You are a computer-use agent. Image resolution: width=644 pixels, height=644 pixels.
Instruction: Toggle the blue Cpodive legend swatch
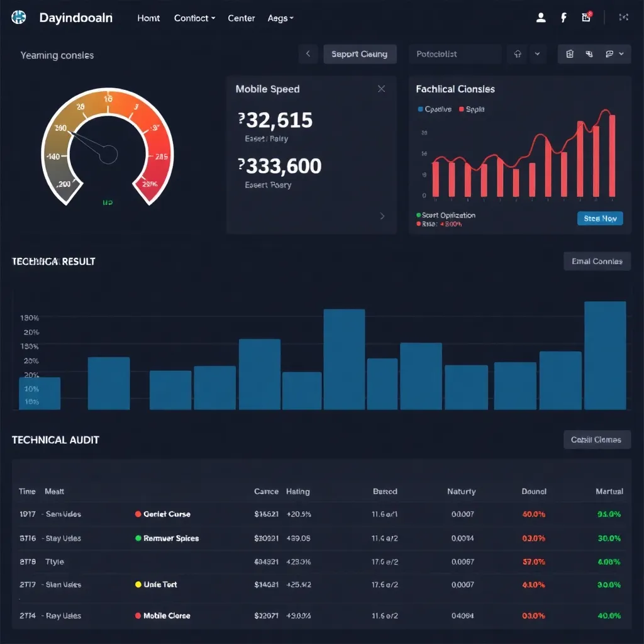click(420, 109)
